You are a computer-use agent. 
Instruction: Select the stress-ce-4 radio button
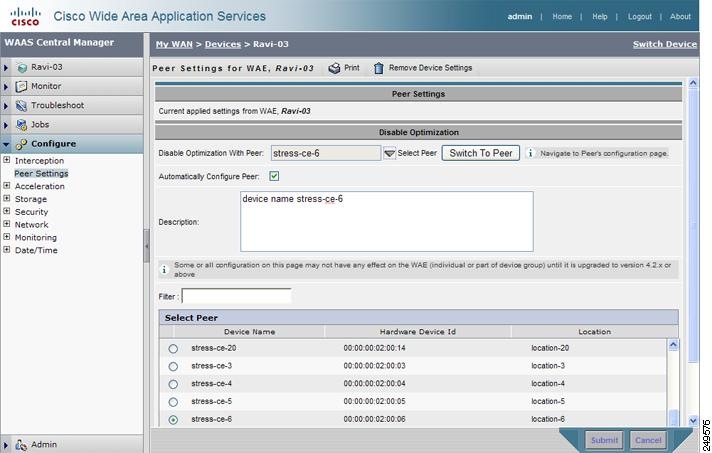coord(173,384)
